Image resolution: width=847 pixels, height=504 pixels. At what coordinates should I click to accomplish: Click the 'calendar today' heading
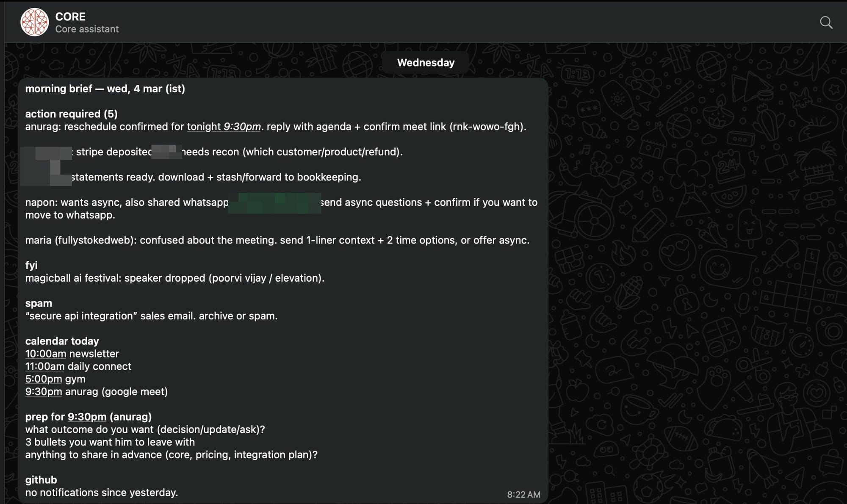coord(62,341)
